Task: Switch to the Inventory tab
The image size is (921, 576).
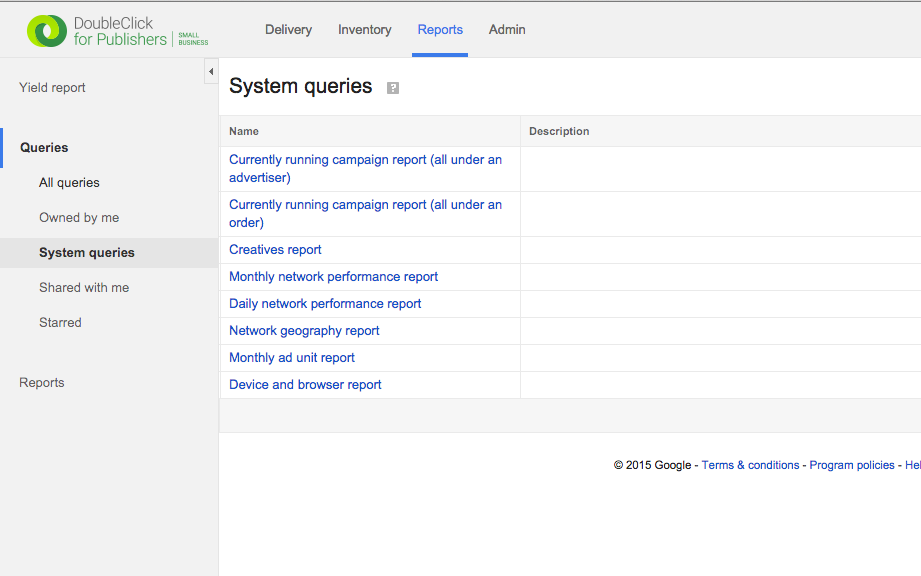Action: [364, 30]
